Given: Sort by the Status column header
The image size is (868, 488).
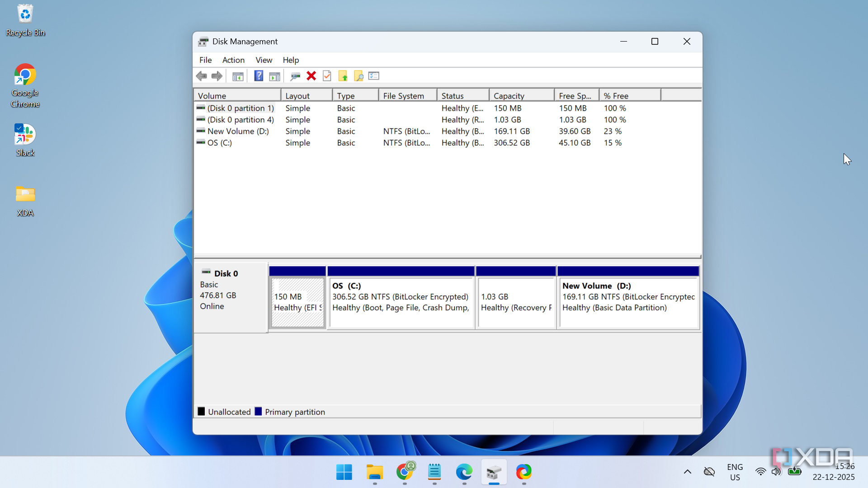Looking at the screenshot, I should (x=463, y=96).
